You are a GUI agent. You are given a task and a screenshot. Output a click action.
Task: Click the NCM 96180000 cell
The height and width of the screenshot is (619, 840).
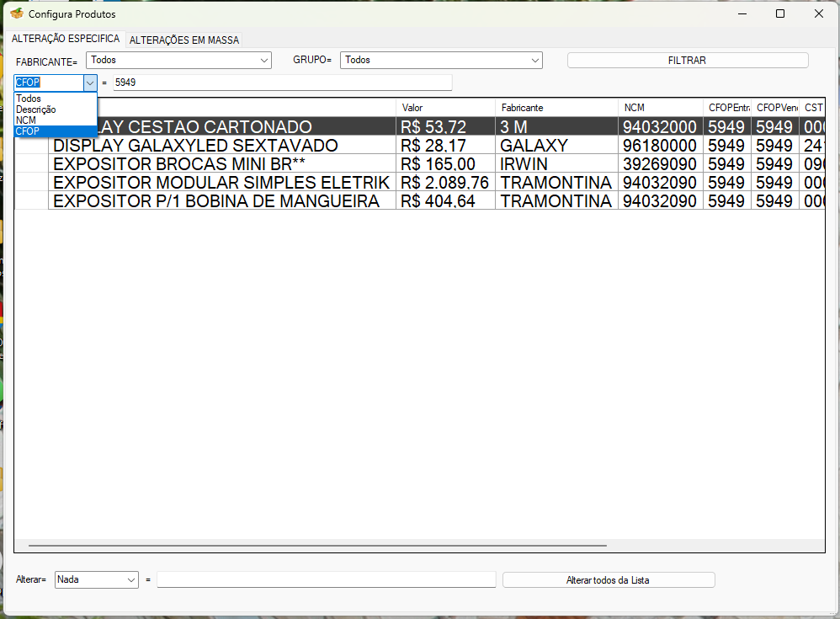[661, 145]
